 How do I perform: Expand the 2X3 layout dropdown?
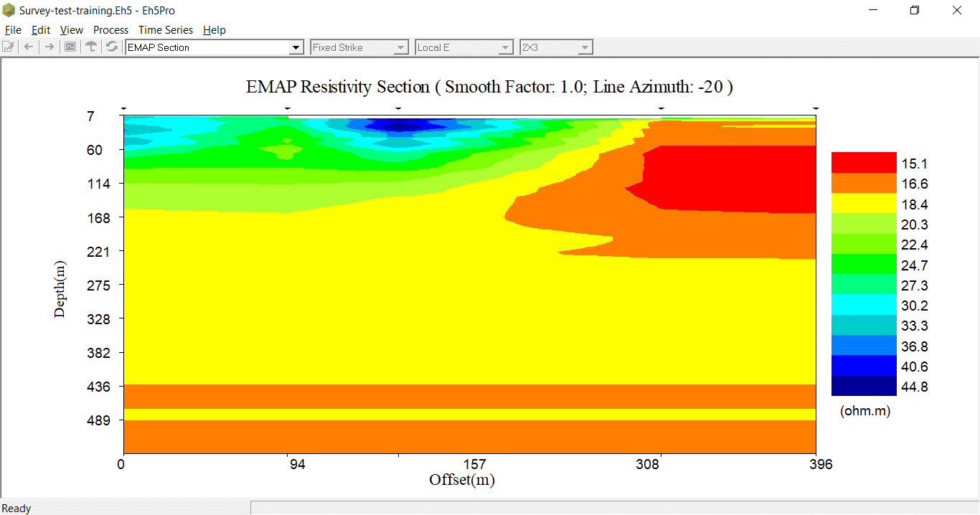[585, 47]
